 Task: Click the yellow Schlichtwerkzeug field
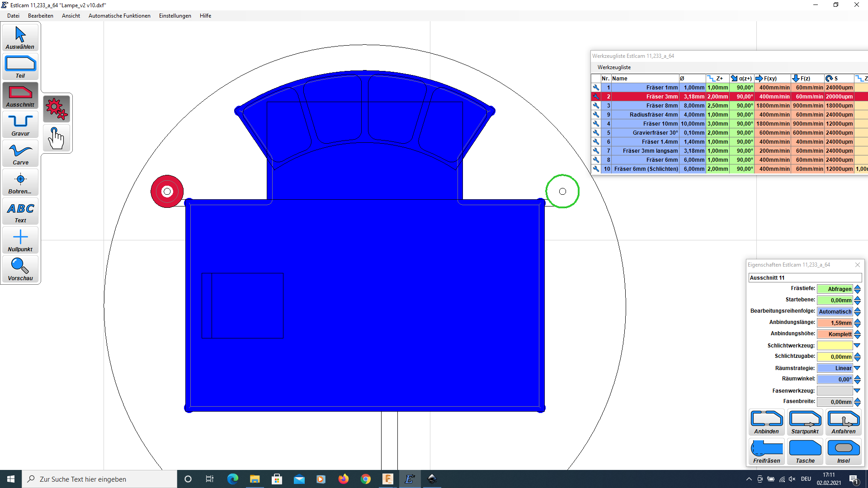[835, 346]
